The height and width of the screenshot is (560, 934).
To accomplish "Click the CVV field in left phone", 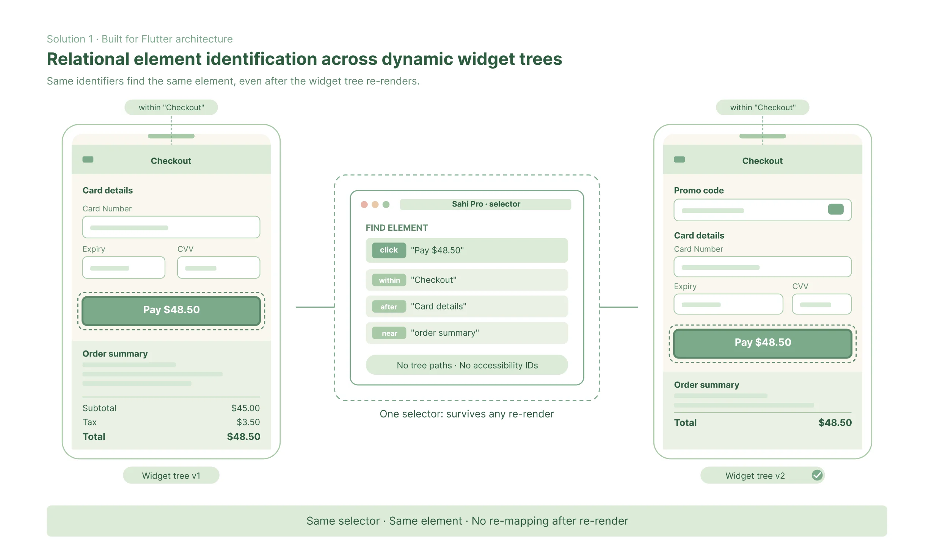I will 219,267.
